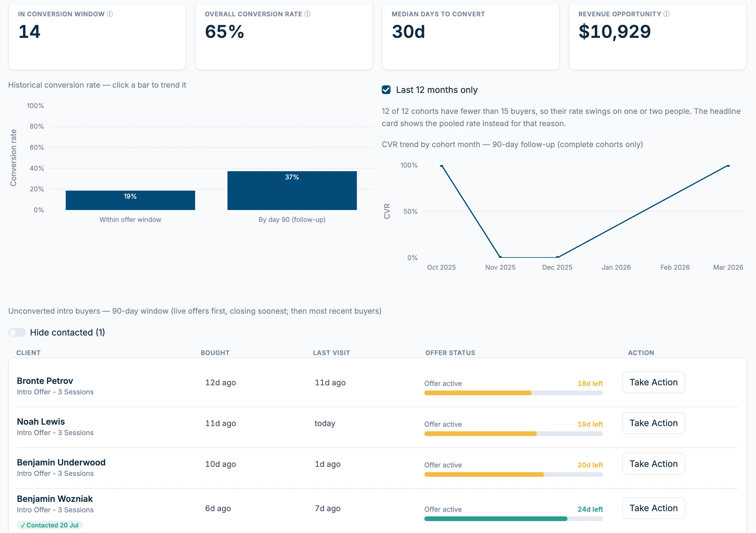Click the Oct 2025 data point on CVR trend
The width and height of the screenshot is (756, 533).
pos(442,165)
